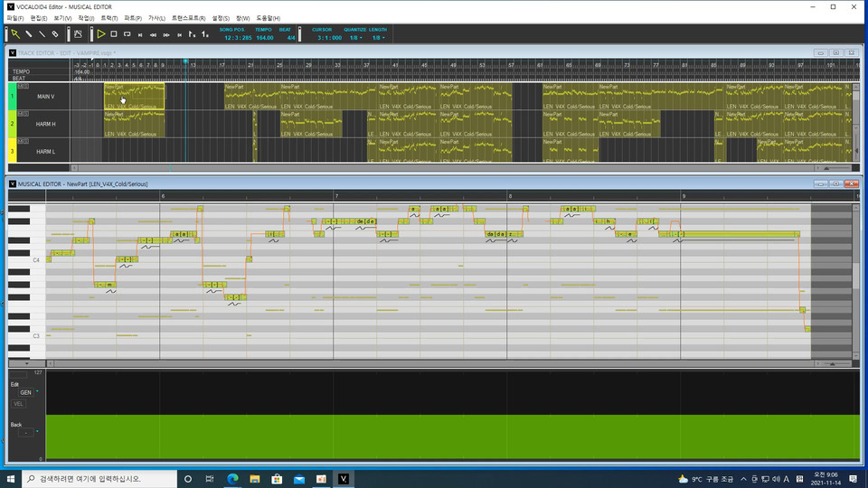Click the TEMPO value 164.00
Image resolution: width=868 pixels, height=488 pixels.
[x=265, y=38]
